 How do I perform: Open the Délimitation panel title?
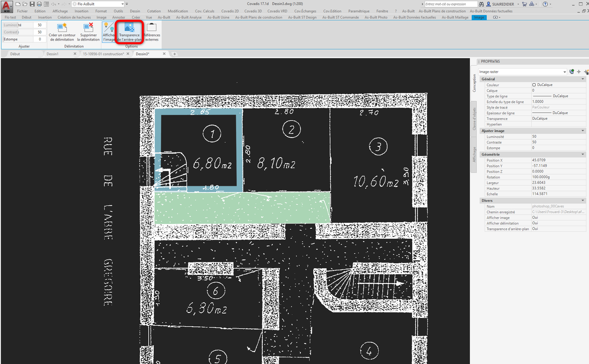(74, 46)
